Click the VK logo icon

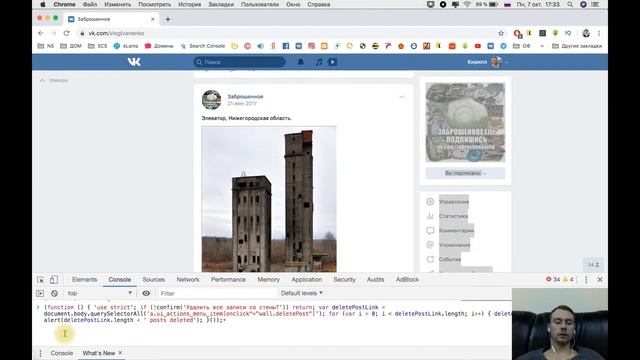134,62
